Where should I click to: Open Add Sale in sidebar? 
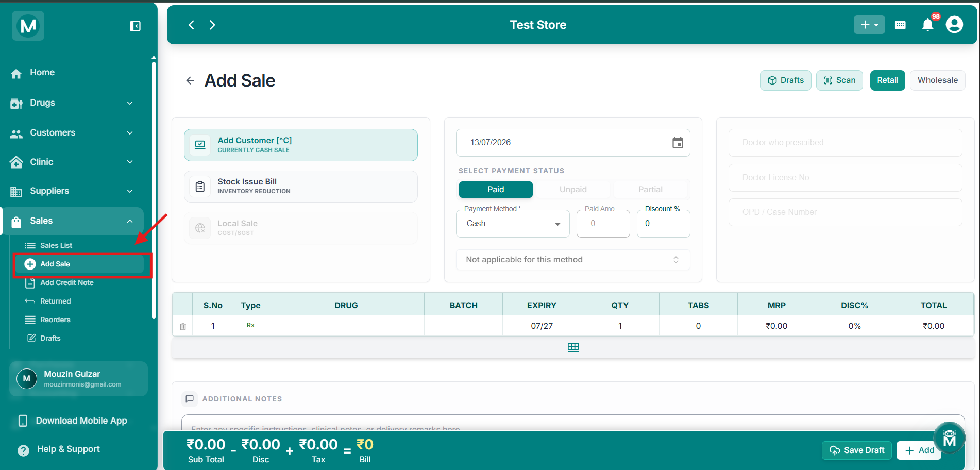point(79,264)
